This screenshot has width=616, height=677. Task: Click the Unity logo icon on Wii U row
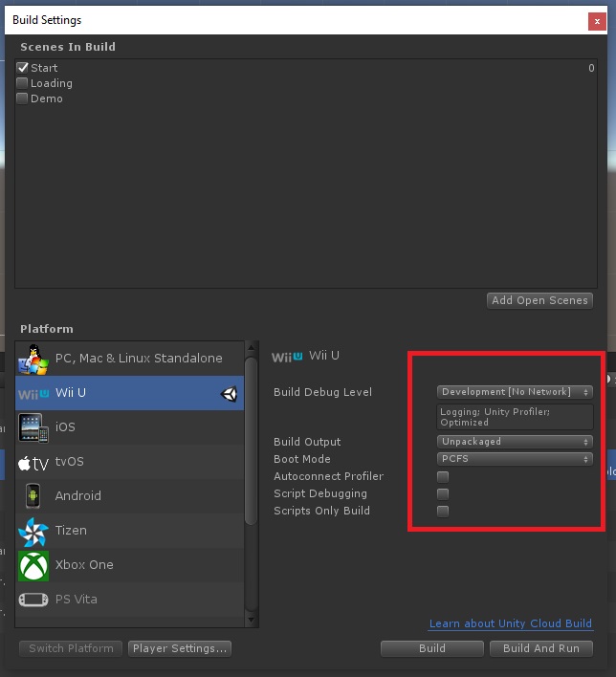(x=229, y=394)
